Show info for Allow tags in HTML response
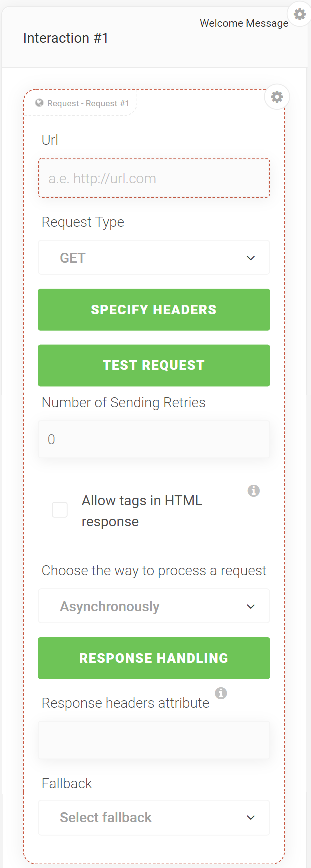This screenshot has height=868, width=311. click(254, 491)
